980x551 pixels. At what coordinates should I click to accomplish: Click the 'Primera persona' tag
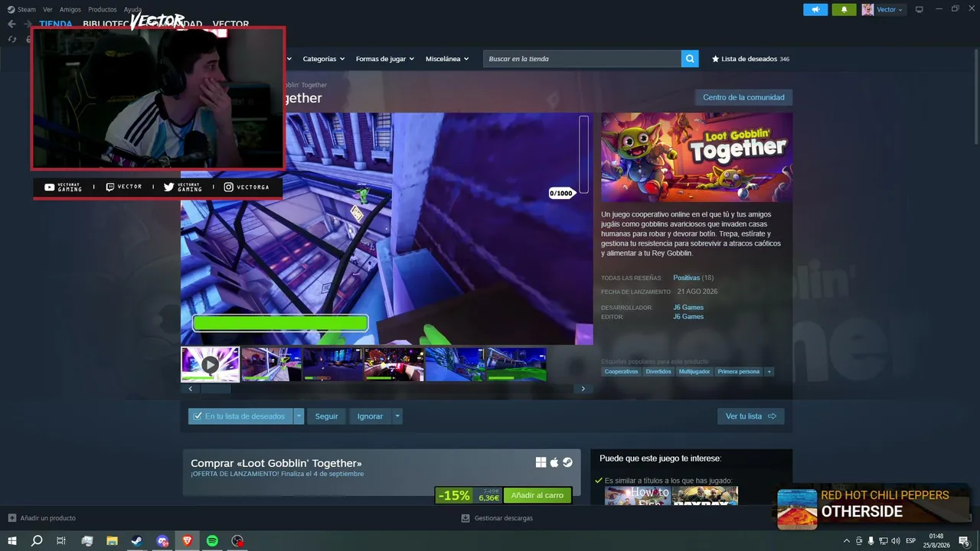tap(739, 372)
